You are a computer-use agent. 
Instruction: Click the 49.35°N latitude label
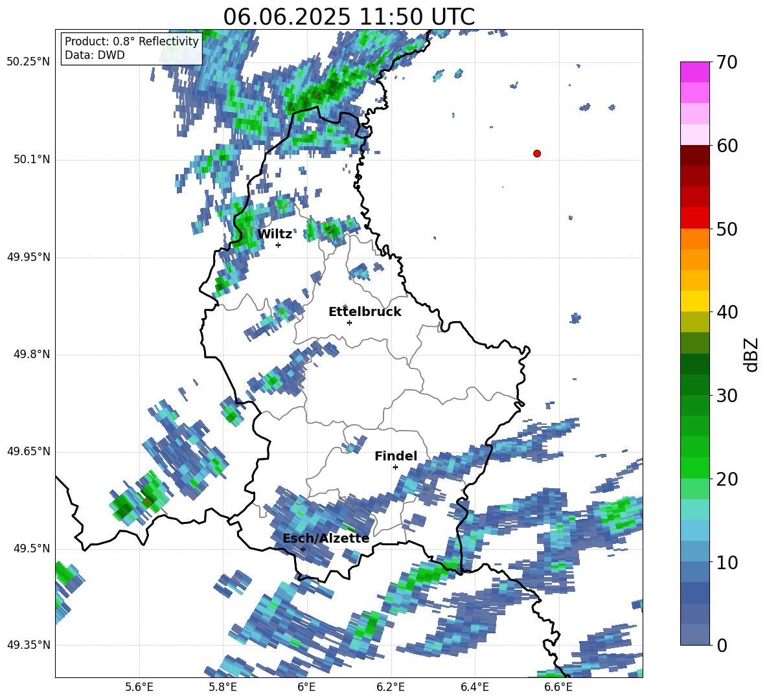pos(29,645)
